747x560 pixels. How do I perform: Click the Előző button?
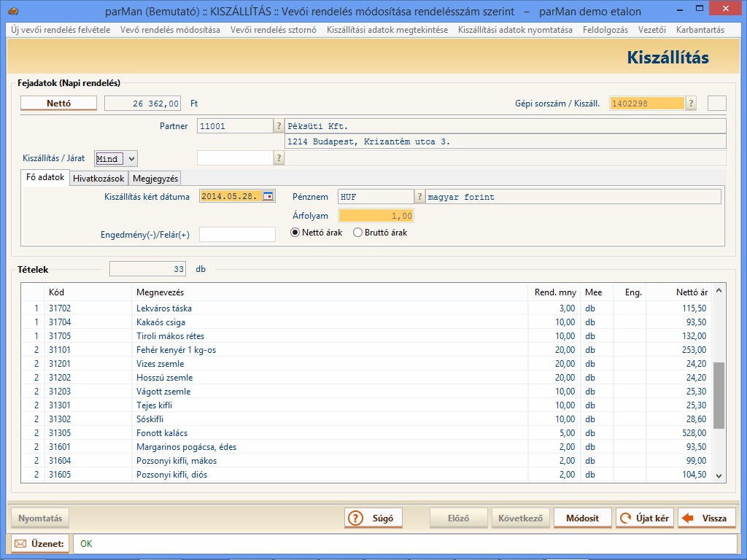coord(458,518)
